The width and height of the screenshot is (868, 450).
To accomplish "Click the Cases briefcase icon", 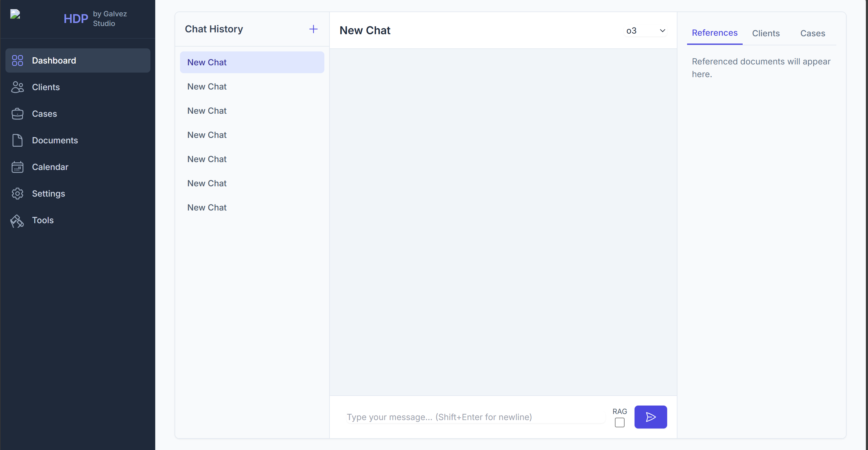I will click(x=18, y=114).
